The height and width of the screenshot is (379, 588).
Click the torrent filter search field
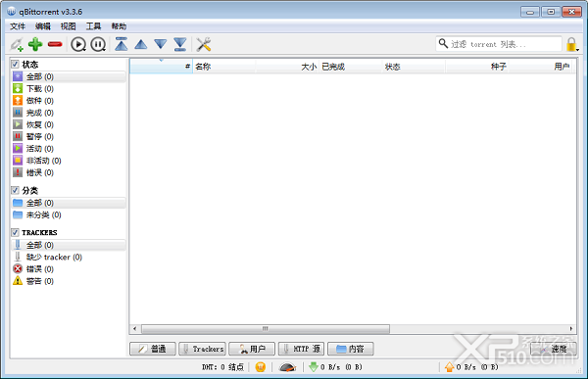point(499,44)
